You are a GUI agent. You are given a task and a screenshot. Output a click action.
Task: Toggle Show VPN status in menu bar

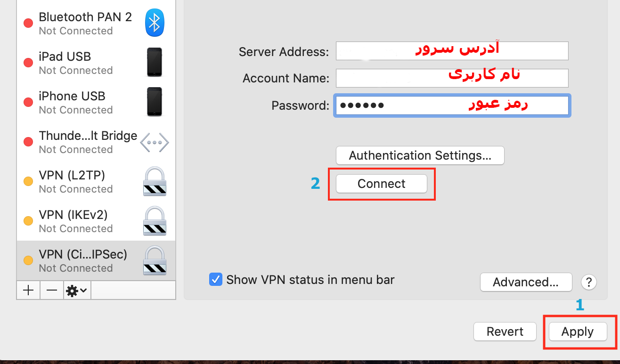[x=216, y=280]
